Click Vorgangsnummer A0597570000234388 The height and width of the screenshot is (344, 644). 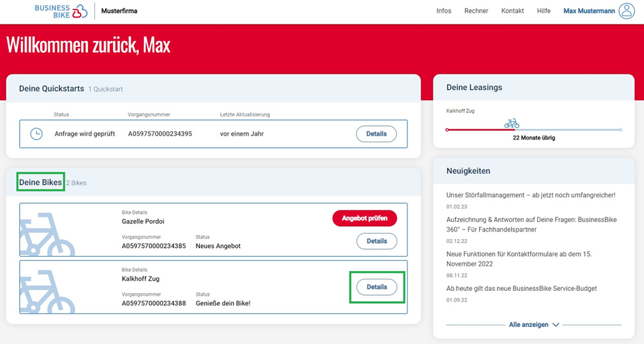click(153, 304)
